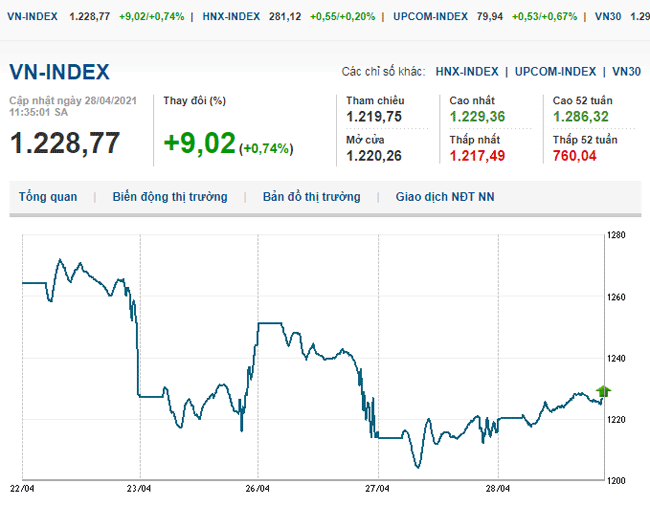Click HNX-INDEX in the top ticker bar
Viewport: 650px width, 505px height.
pos(231,17)
